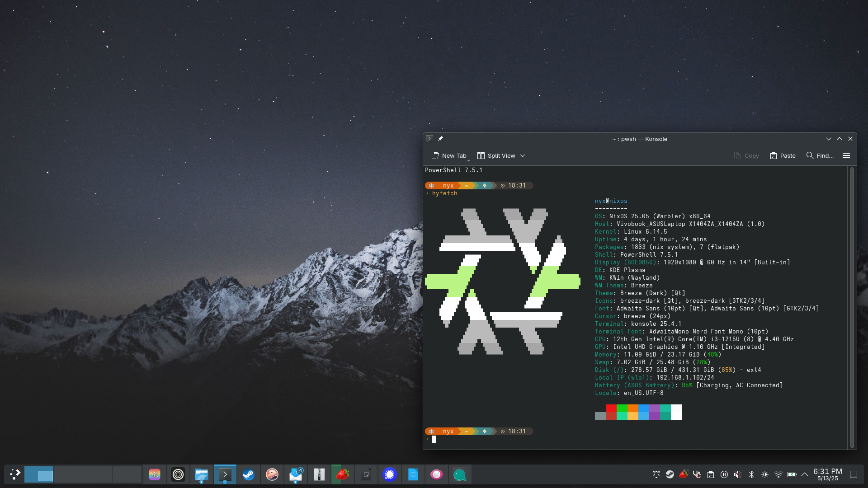Screen dimensions: 868x488
Task: Open the Split View dropdown arrow
Action: [523, 155]
